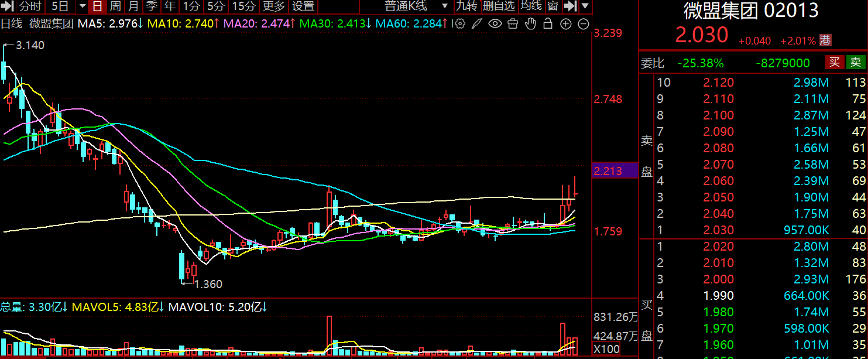Image resolution: width=868 pixels, height=359 pixels.
Task: Open the 更多 more periods menu
Action: click(x=274, y=6)
